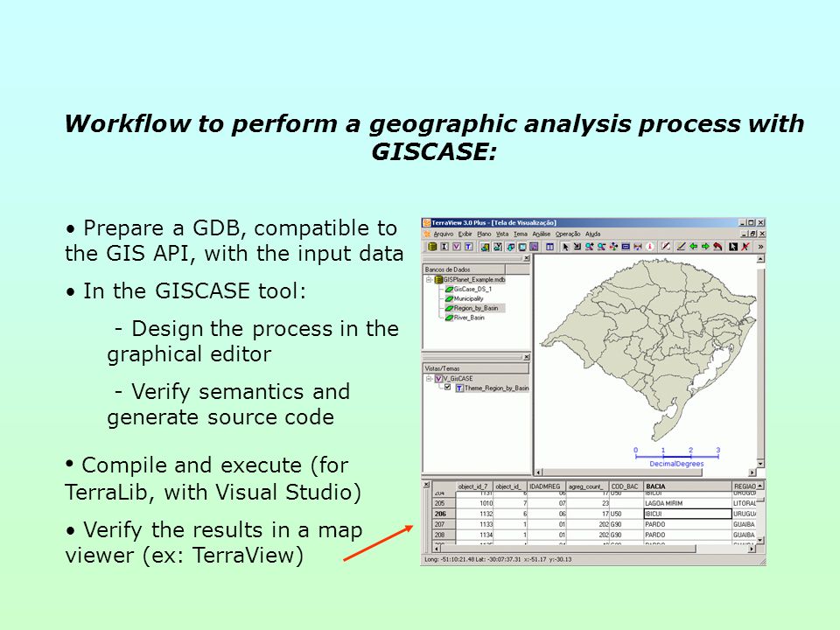Select Theme_Region_by_Basin theme label
This screenshot has height=630, width=840.
point(497,388)
